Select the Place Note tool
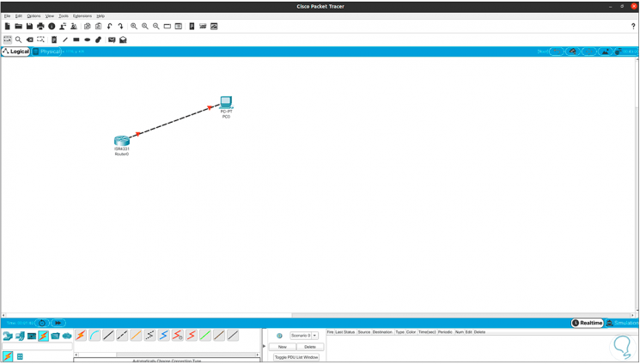Image resolution: width=640 pixels, height=364 pixels. tap(54, 39)
